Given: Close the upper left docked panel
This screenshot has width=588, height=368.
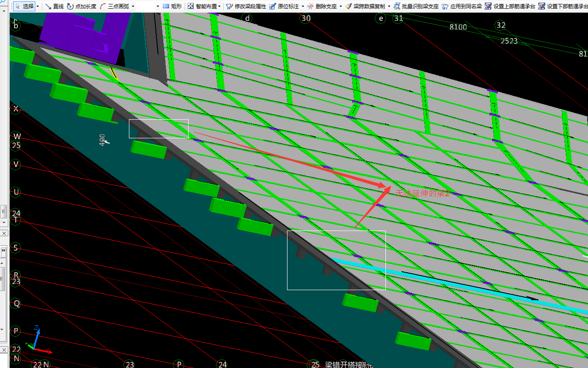Looking at the screenshot, I should point(4,234).
